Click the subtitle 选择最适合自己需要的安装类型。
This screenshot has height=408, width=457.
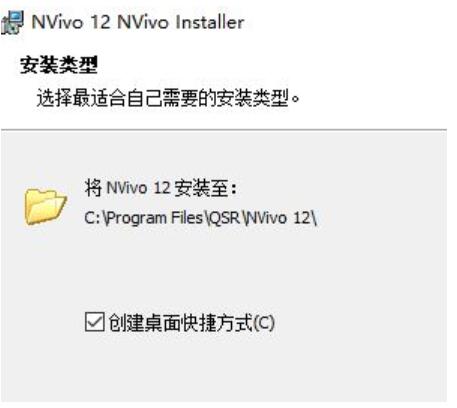coord(168,98)
